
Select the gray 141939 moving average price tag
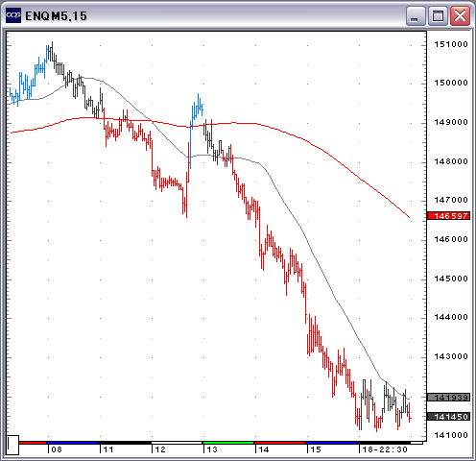point(448,398)
